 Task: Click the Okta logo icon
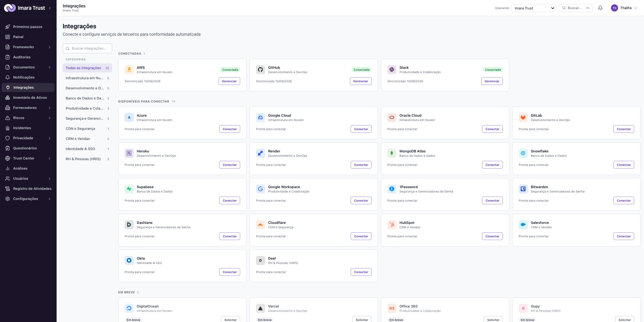coord(129,261)
